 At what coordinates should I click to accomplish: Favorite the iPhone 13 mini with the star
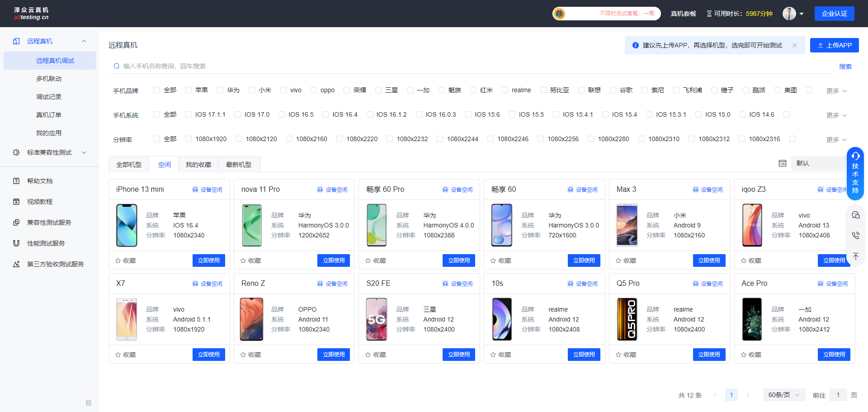(x=118, y=260)
